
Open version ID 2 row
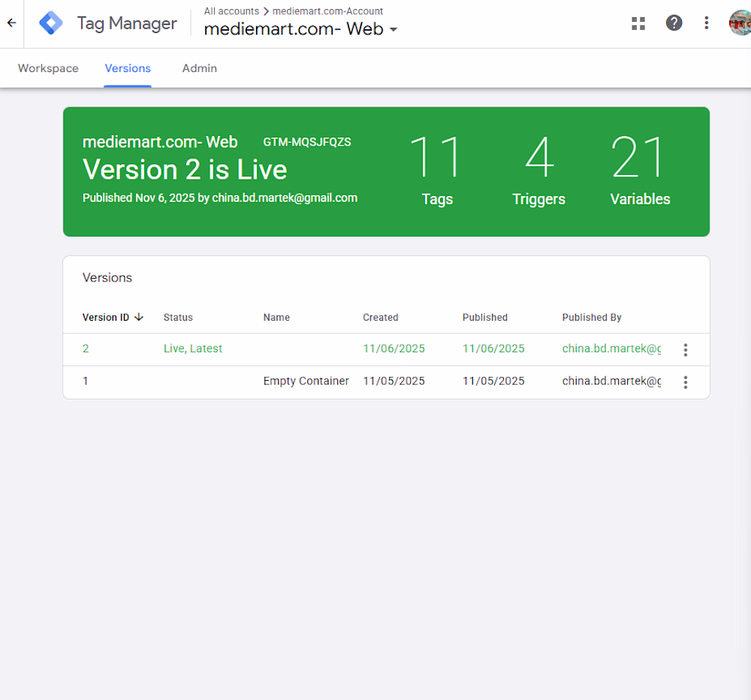(386, 349)
